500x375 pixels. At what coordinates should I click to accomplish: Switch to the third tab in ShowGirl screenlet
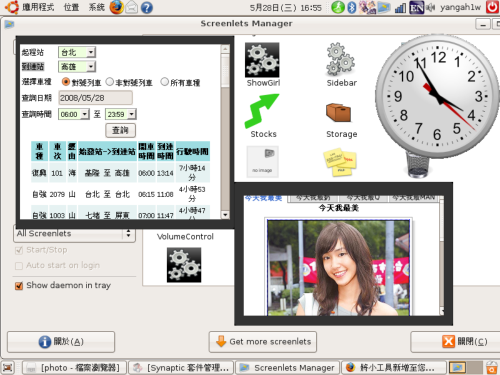click(363, 198)
